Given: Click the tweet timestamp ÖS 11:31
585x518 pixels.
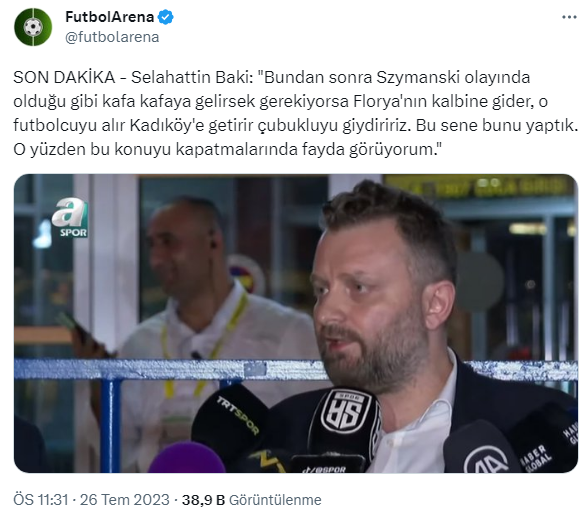Looking at the screenshot, I should [x=41, y=500].
